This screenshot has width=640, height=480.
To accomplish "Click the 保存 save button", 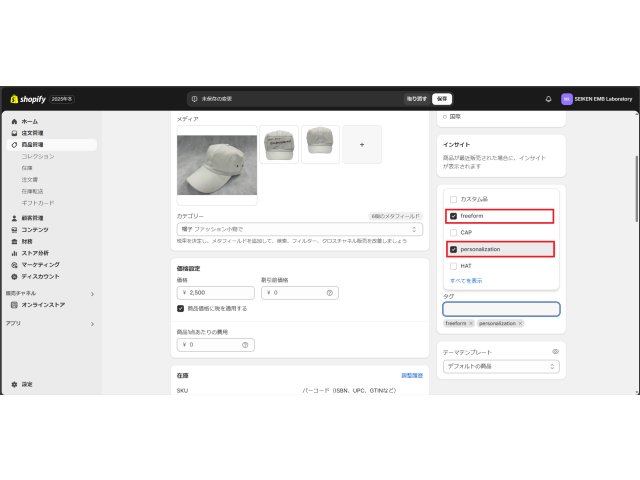I will tap(442, 99).
